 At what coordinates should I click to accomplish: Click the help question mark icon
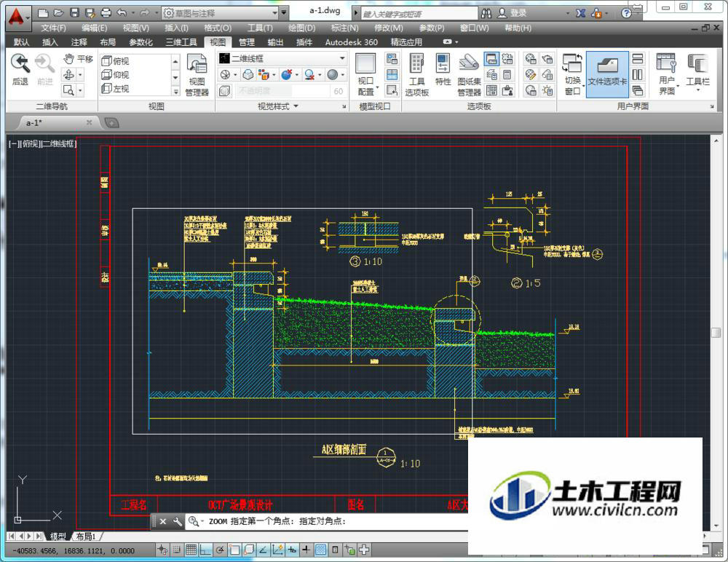626,13
